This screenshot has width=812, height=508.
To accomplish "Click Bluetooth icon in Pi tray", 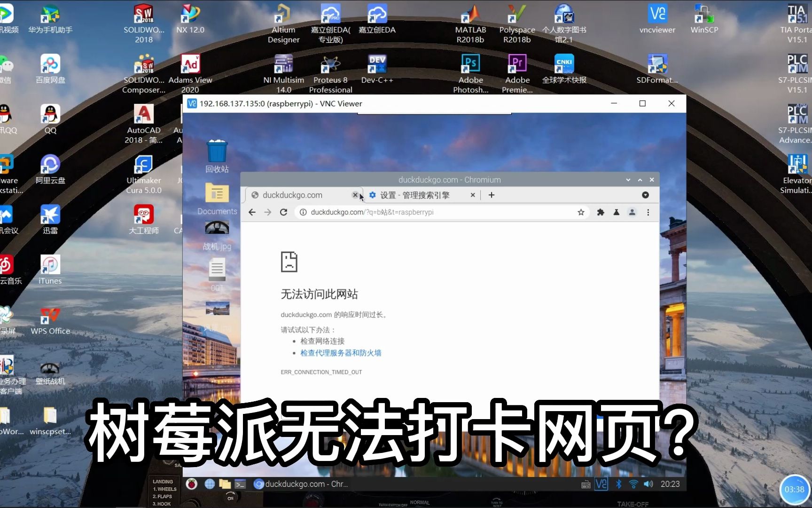I will click(x=619, y=484).
